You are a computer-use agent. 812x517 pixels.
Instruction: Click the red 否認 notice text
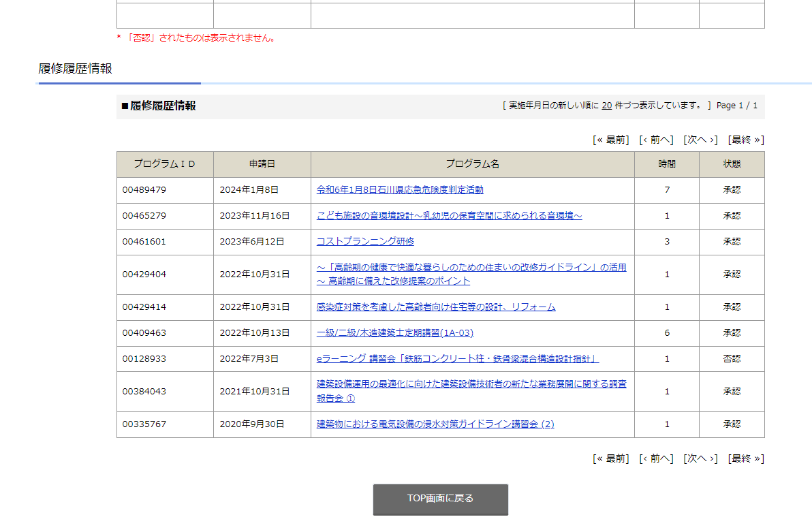[196, 38]
